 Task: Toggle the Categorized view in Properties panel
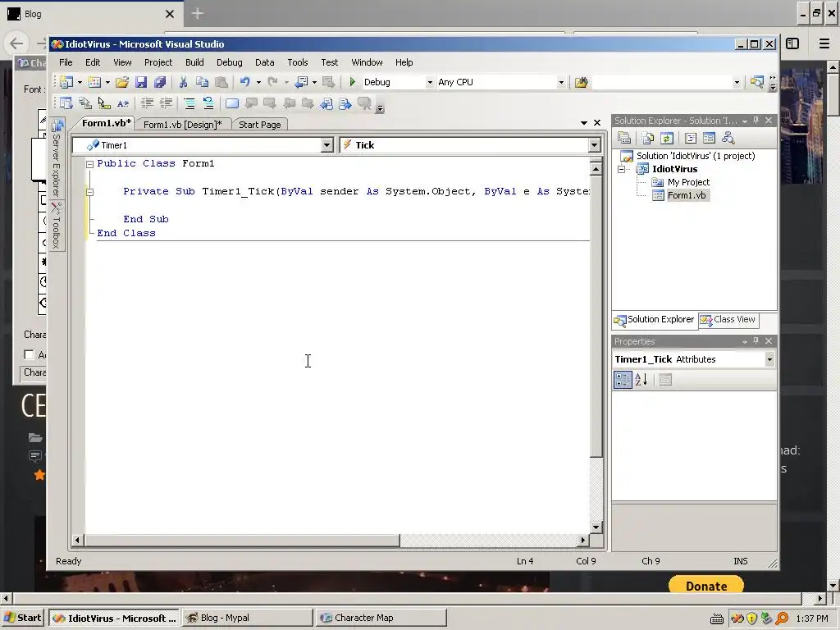[x=623, y=380]
